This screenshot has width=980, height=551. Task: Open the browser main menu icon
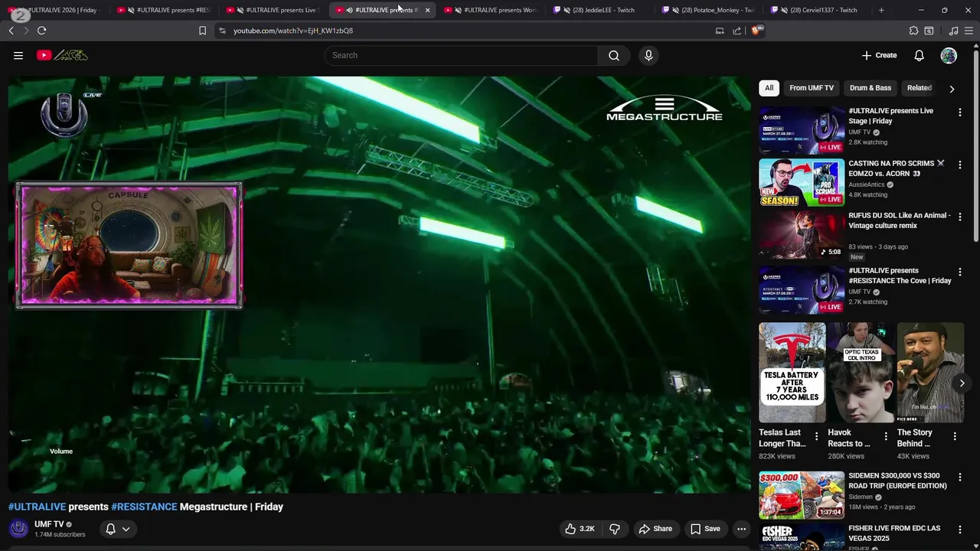pyautogui.click(x=969, y=31)
